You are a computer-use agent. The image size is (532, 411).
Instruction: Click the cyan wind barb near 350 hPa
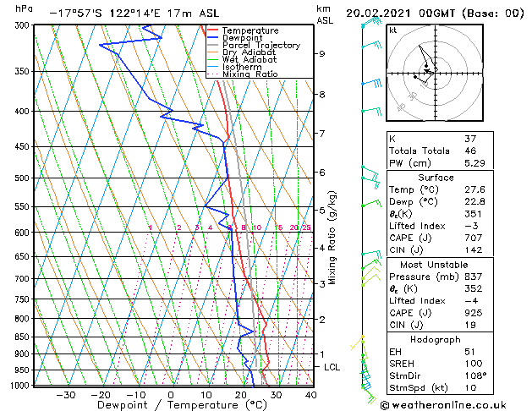371,82
